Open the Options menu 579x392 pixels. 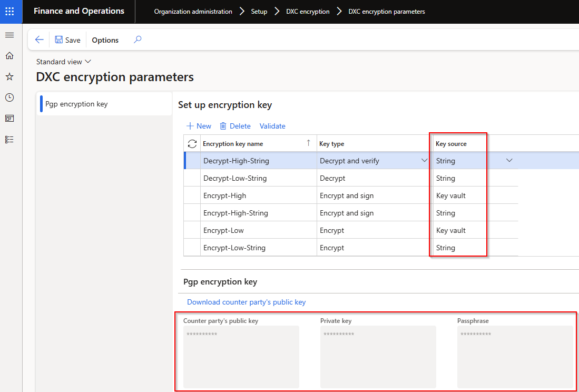pos(105,40)
